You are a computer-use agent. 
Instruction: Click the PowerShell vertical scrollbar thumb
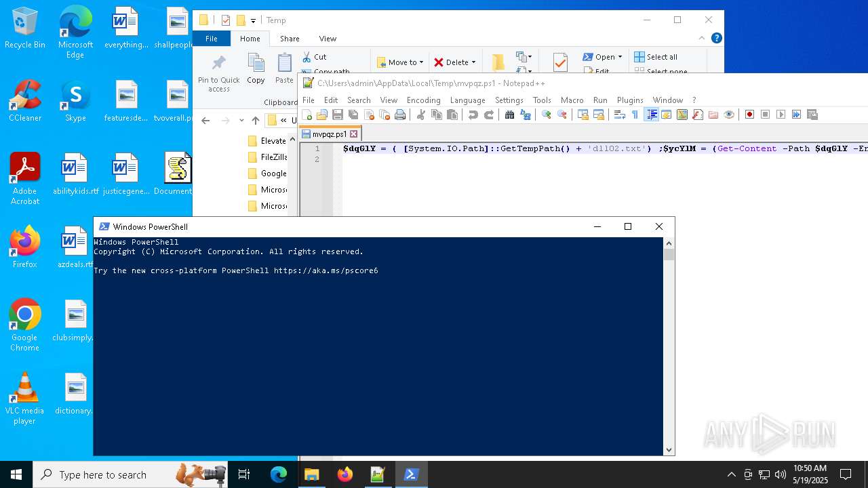coord(669,255)
